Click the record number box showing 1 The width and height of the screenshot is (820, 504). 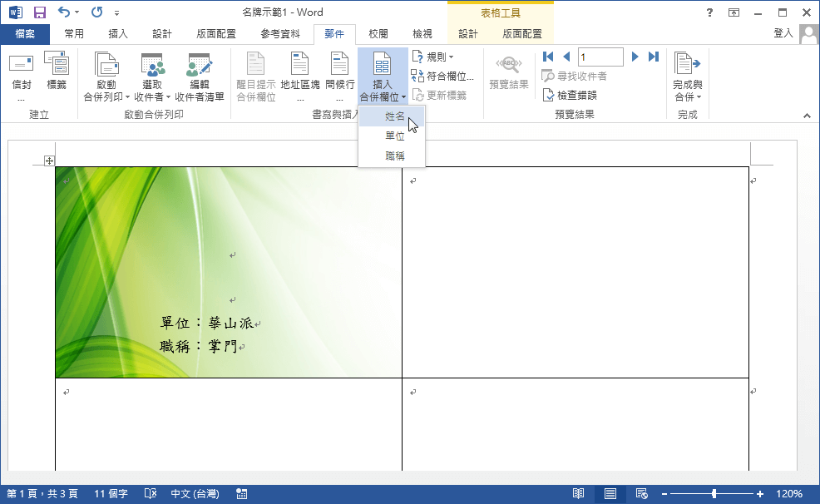[x=600, y=56]
